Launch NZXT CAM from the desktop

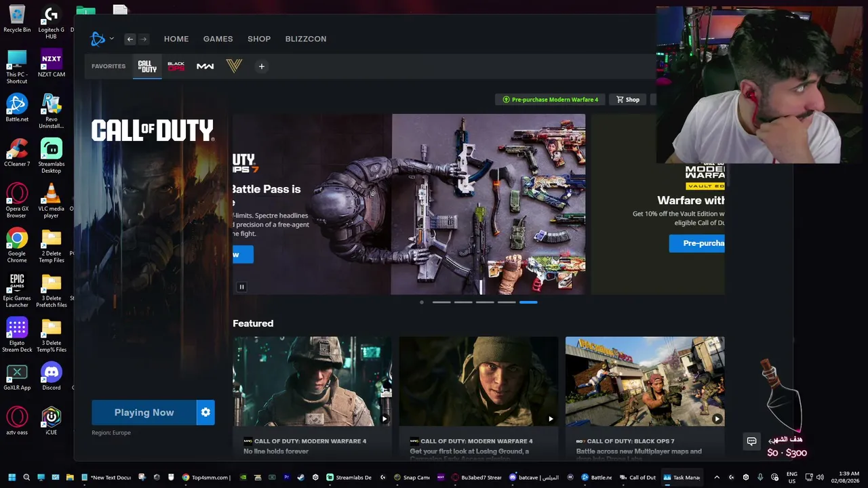pyautogui.click(x=51, y=64)
